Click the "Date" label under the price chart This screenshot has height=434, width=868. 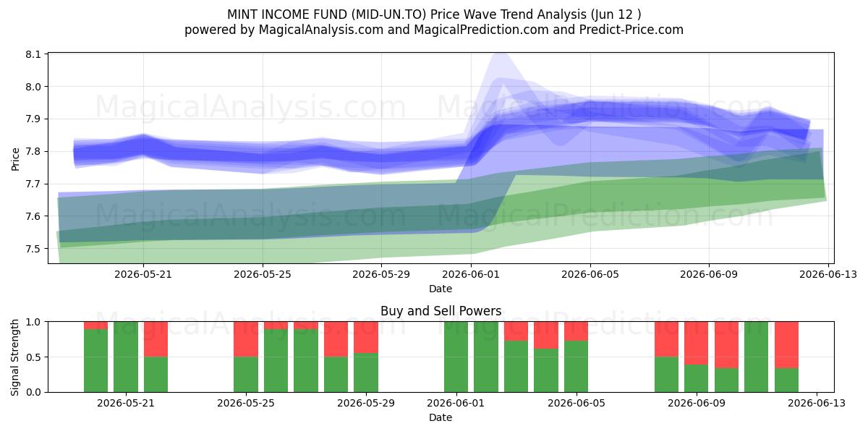(441, 289)
